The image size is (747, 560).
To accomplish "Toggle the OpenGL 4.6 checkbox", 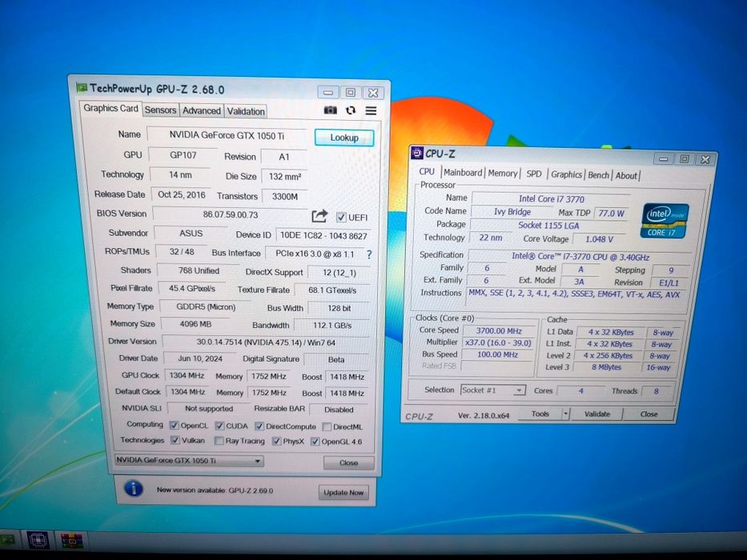I will pyautogui.click(x=315, y=442).
